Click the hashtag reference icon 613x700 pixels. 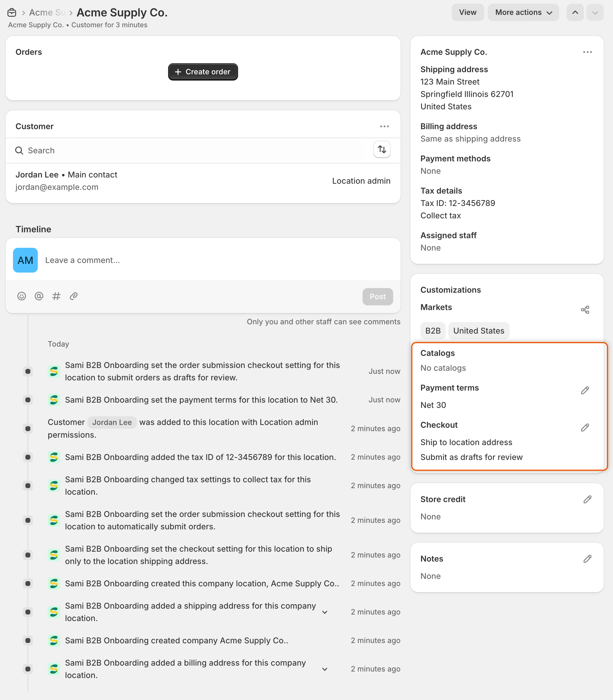tap(56, 296)
